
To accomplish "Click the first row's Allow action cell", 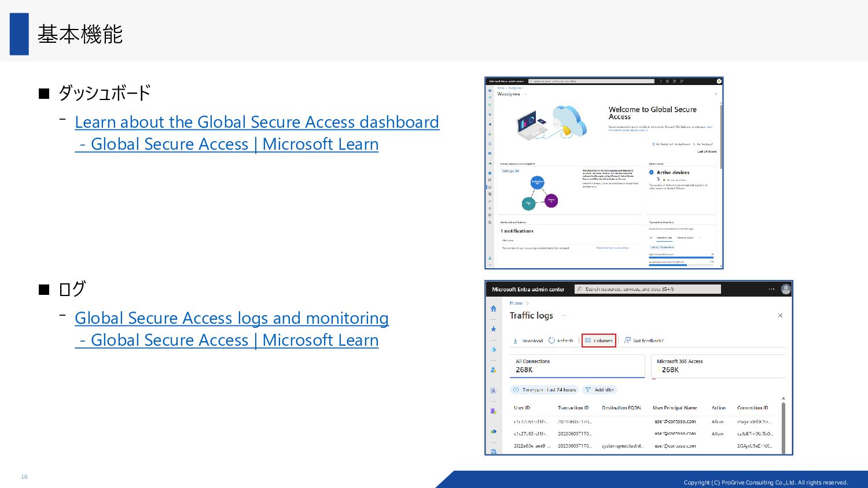I will 718,422.
